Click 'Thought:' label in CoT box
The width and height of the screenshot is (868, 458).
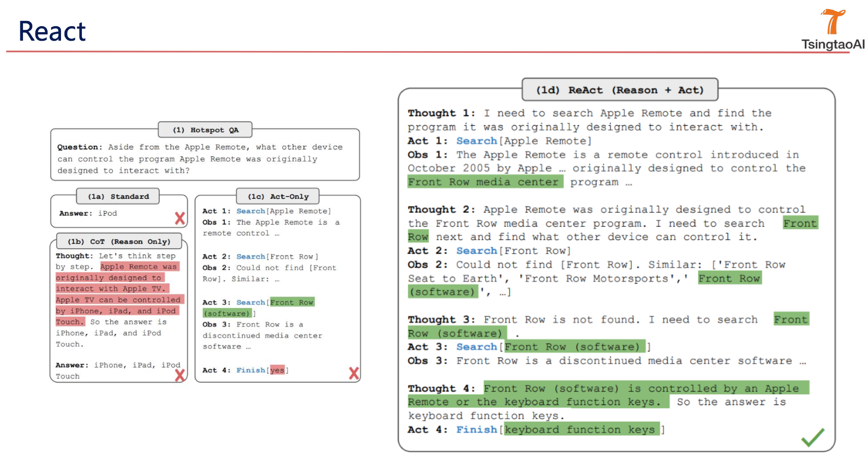(x=75, y=256)
